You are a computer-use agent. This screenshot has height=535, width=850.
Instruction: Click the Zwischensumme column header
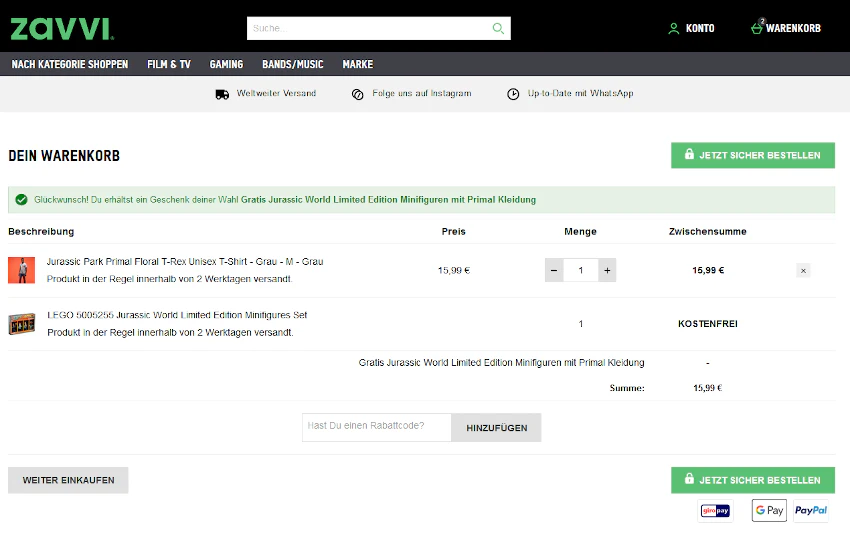point(707,231)
